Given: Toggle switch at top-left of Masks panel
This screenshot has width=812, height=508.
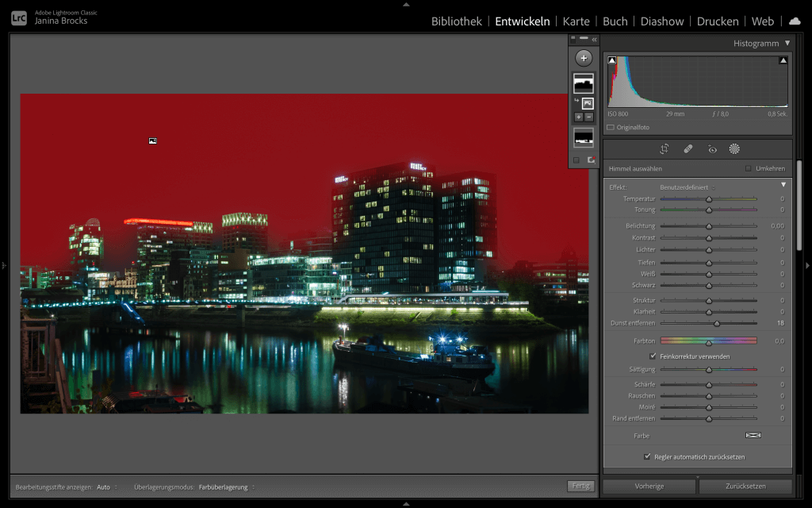Looking at the screenshot, I should (573, 39).
